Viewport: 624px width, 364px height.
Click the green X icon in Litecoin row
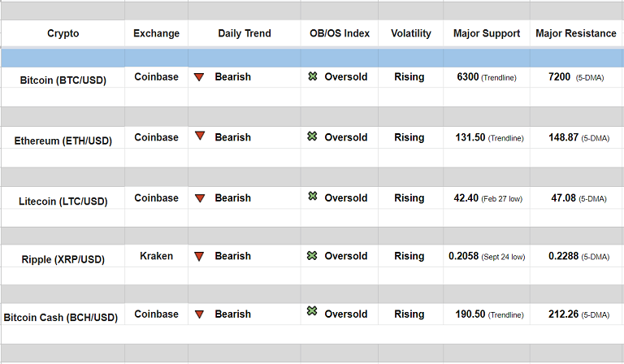pyautogui.click(x=312, y=197)
